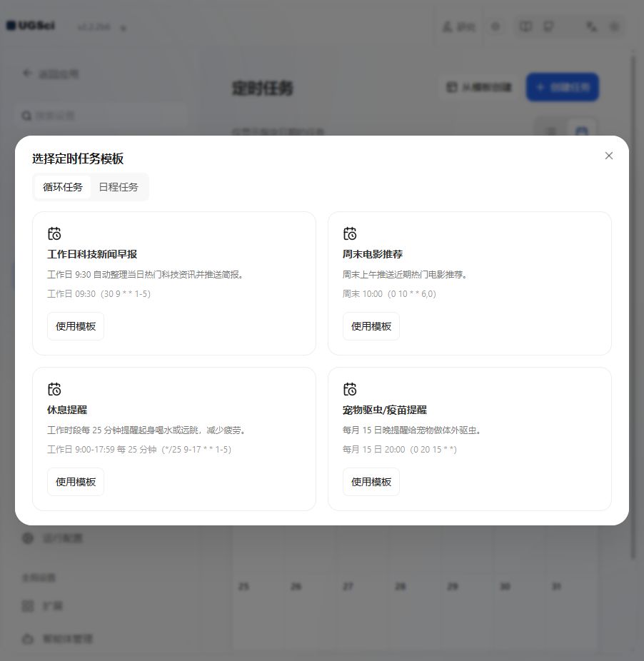The width and height of the screenshot is (644, 661).
Task: Click the back arrow in background sidebar
Action: point(27,74)
